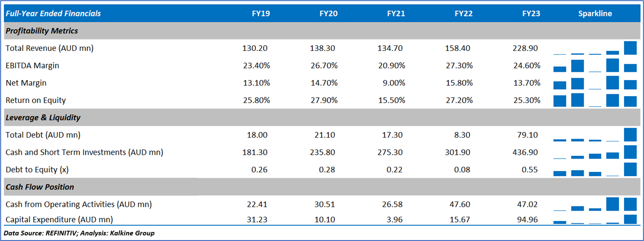This screenshot has width=644, height=241.
Task: Select the FY19 column header
Action: click(261, 13)
